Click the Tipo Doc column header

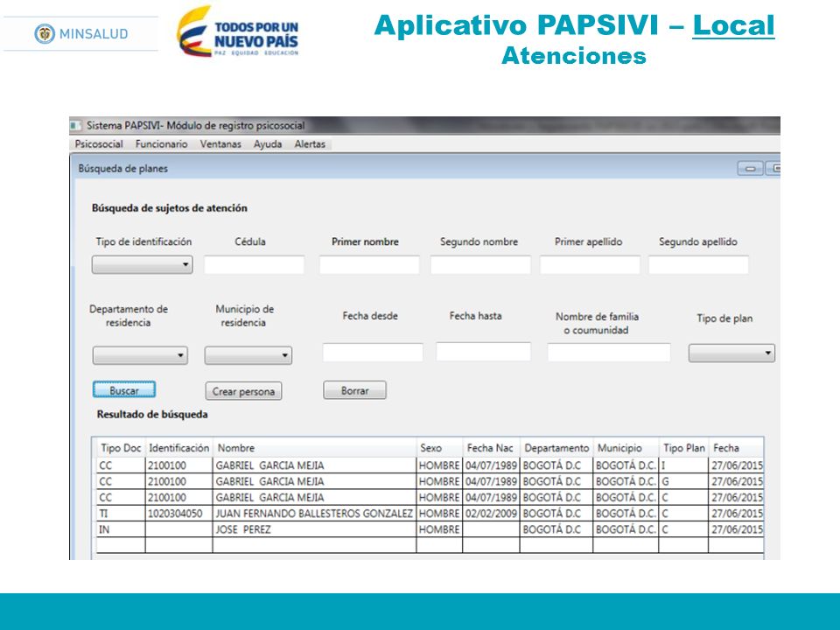click(121, 448)
